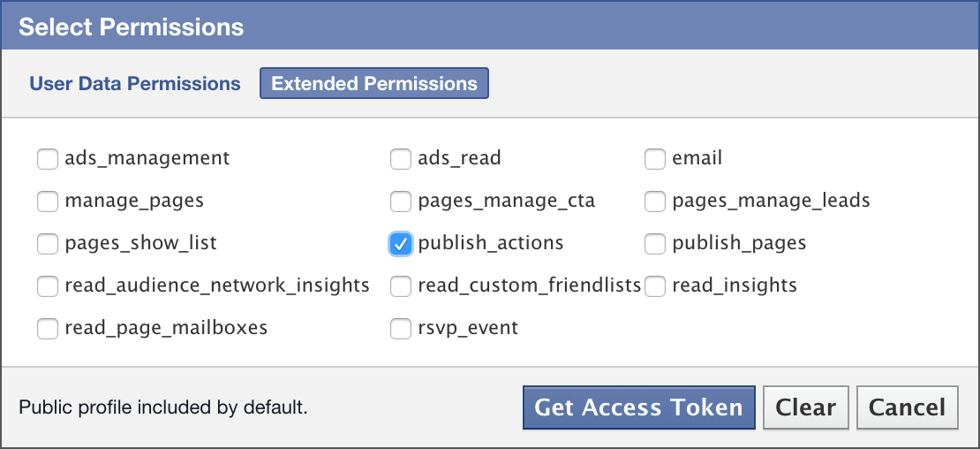The image size is (980, 449).
Task: Click the Select Permissions title bar
Action: (x=490, y=27)
